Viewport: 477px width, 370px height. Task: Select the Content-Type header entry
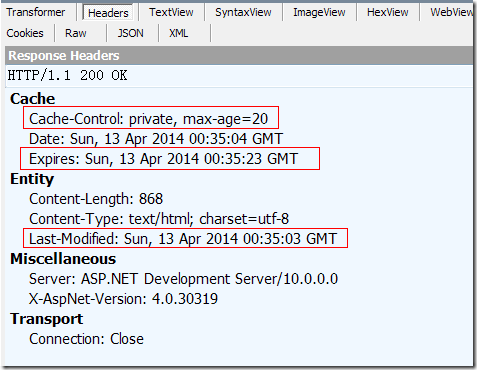click(x=159, y=219)
